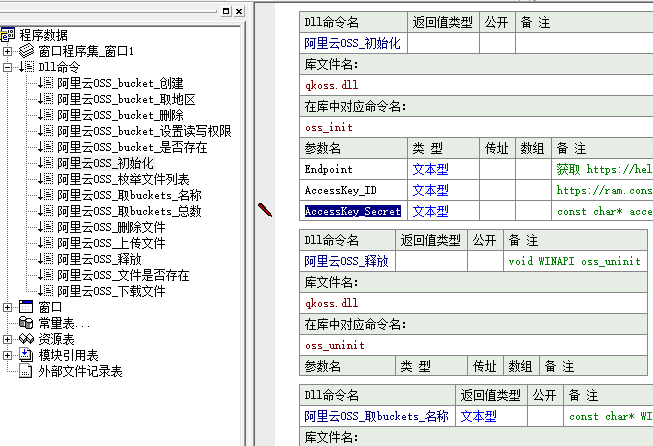The width and height of the screenshot is (653, 446).
Task: Expand the 窗口 tree node
Action: coord(7,307)
